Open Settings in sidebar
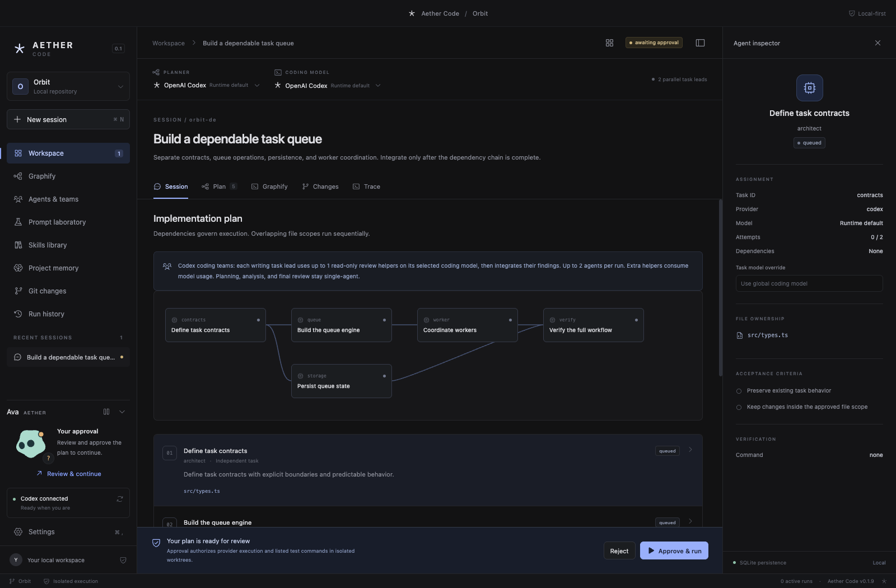Viewport: 896px width, 588px height. point(68,532)
